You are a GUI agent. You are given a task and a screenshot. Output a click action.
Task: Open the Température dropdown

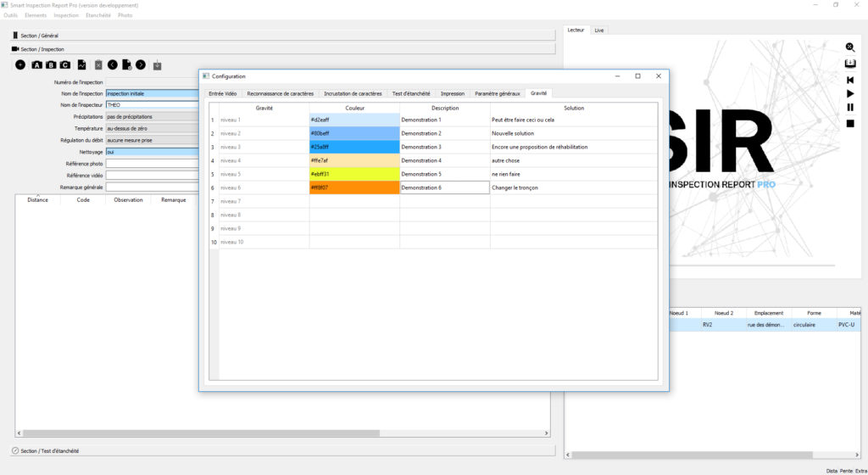pos(153,128)
